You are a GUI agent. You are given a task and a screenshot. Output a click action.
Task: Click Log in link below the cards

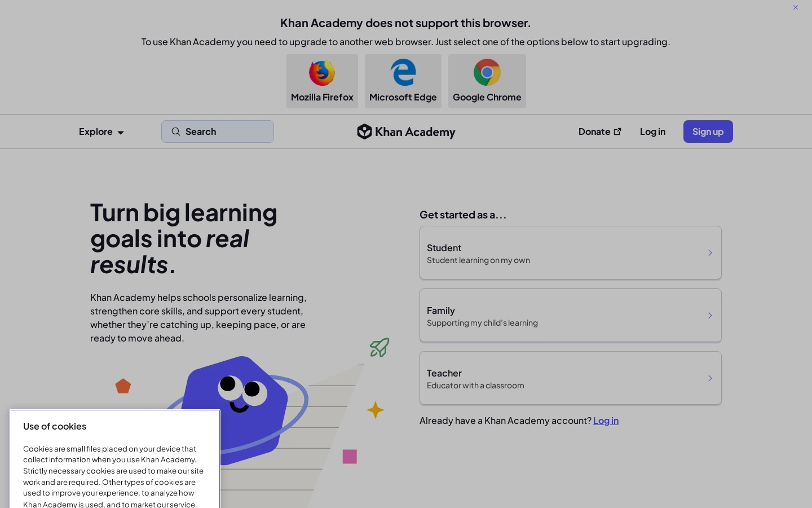click(x=606, y=421)
